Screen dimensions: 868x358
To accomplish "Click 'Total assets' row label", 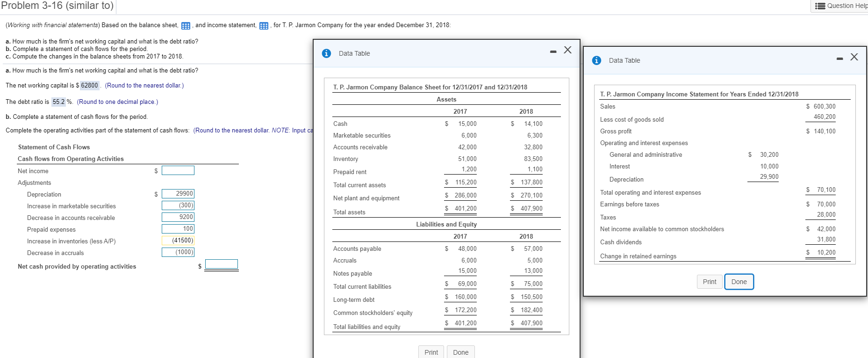I will click(349, 212).
